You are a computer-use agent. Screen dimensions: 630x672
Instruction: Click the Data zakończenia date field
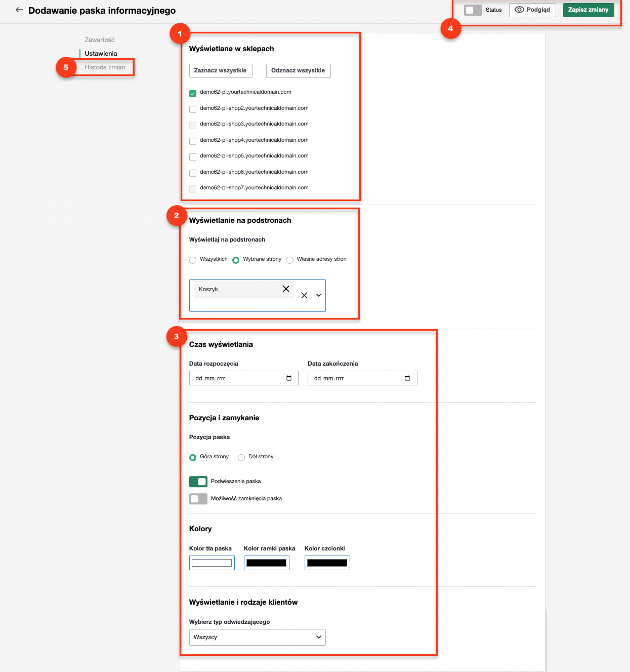[362, 378]
